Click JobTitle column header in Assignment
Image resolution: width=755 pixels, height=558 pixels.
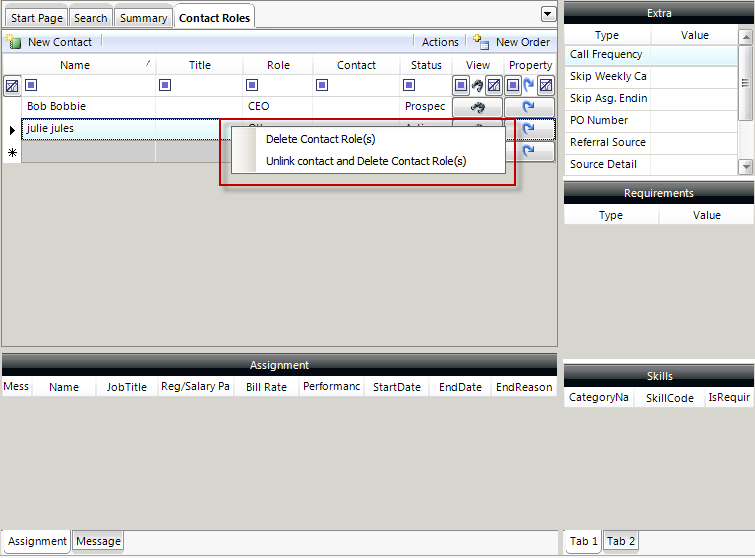(127, 387)
